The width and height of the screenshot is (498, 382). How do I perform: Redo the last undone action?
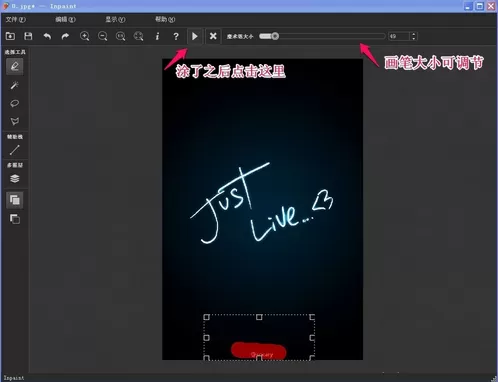(65, 36)
